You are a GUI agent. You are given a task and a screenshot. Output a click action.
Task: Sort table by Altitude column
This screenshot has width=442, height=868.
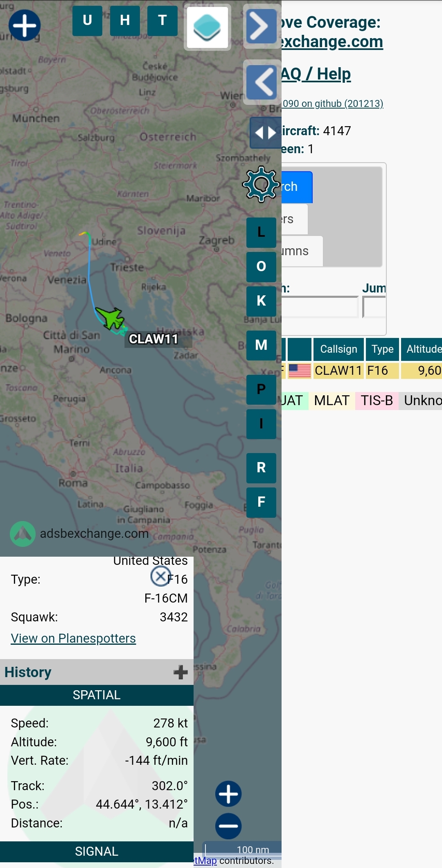coord(422,349)
